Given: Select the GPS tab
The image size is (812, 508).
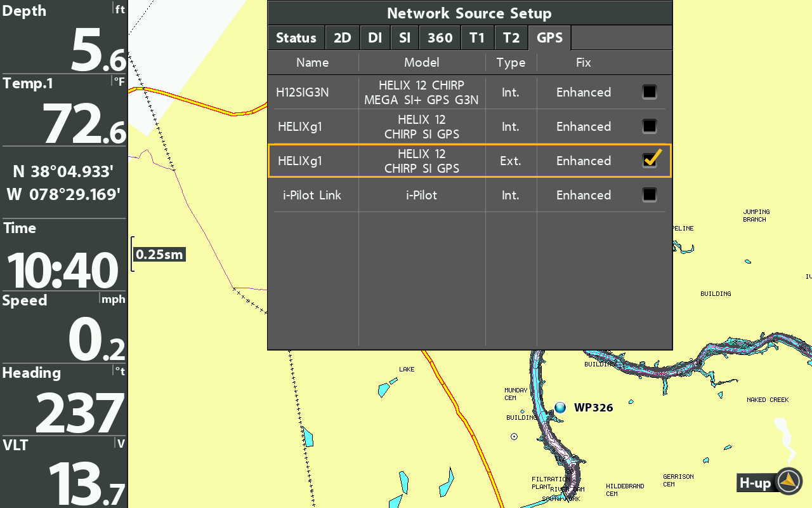Looking at the screenshot, I should click(549, 38).
